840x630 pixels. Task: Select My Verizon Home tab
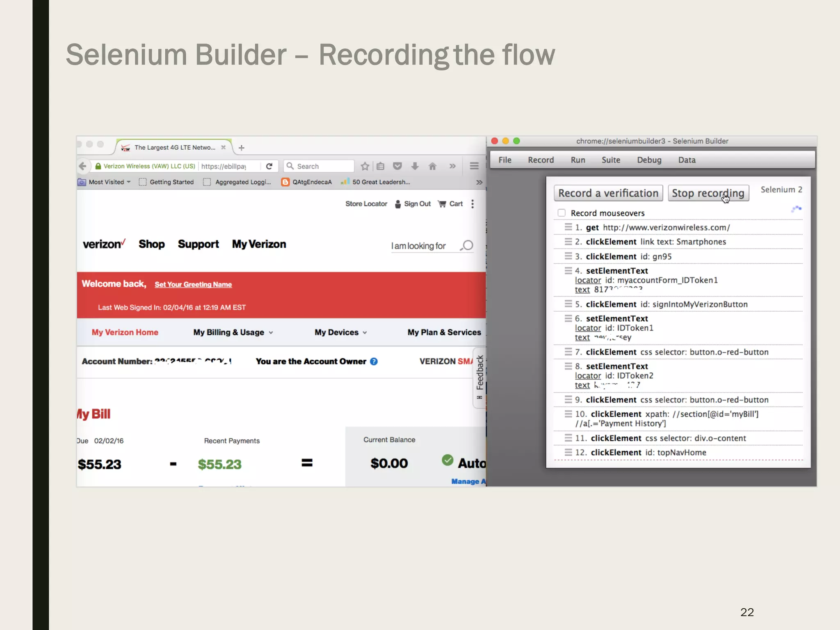(125, 332)
